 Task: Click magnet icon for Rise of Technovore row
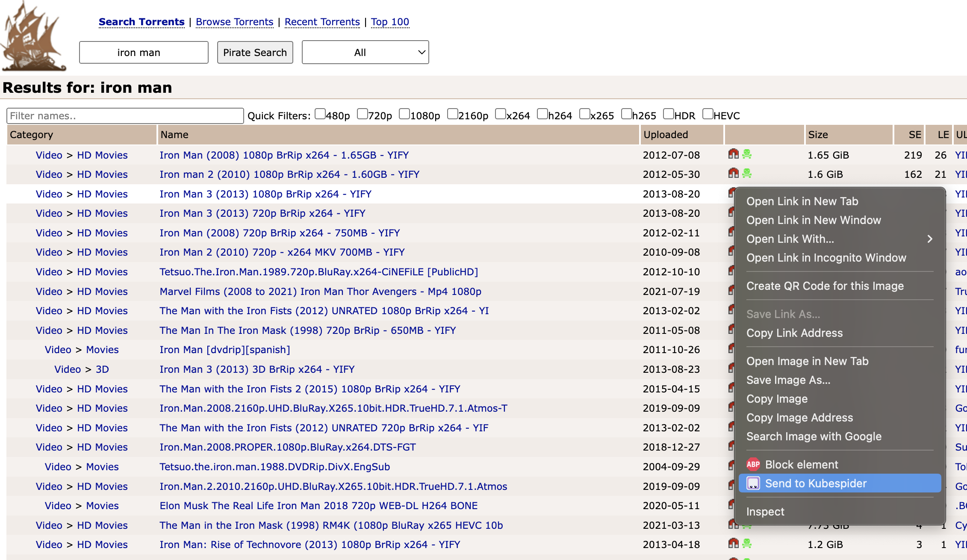(x=733, y=543)
